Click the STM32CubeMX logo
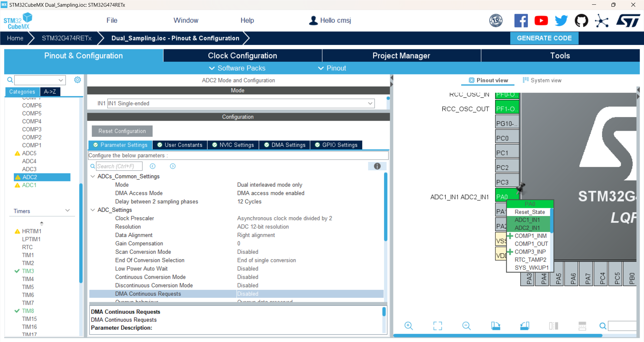Image resolution: width=644 pixels, height=342 pixels. click(x=18, y=21)
